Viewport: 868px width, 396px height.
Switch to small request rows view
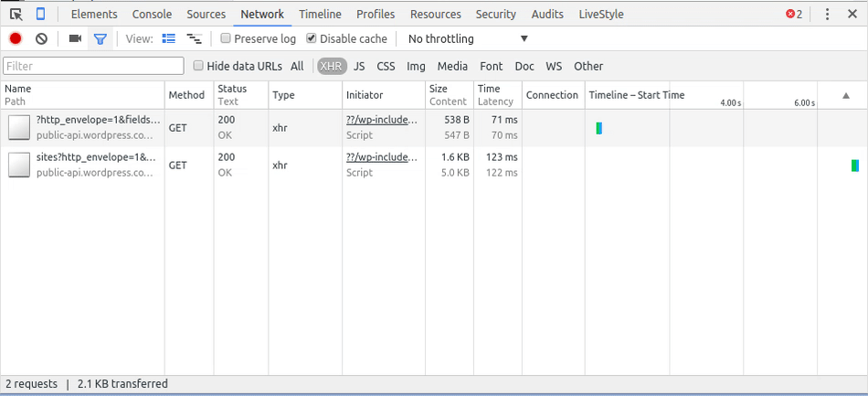[194, 38]
